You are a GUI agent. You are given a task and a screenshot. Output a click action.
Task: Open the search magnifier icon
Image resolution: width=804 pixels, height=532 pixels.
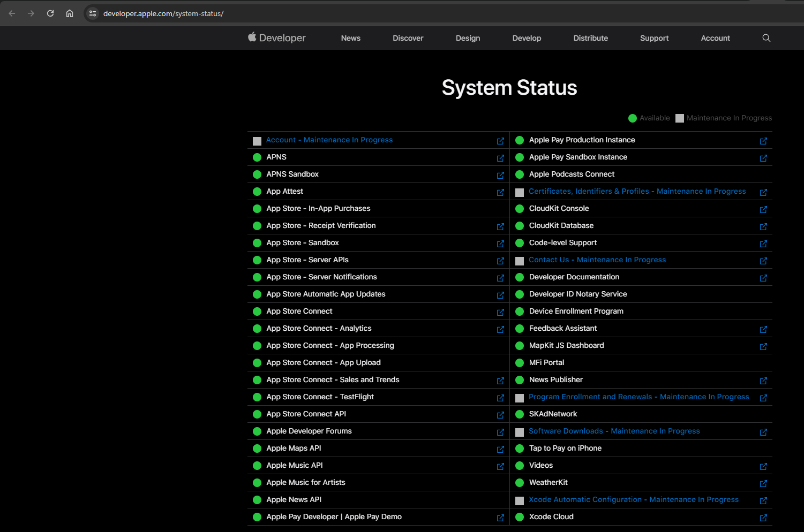[767, 38]
